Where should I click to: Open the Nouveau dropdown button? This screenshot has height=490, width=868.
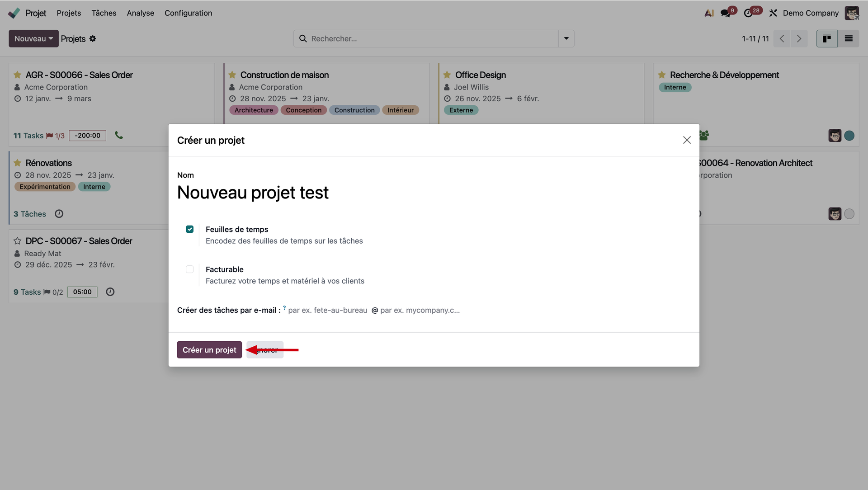coord(33,39)
